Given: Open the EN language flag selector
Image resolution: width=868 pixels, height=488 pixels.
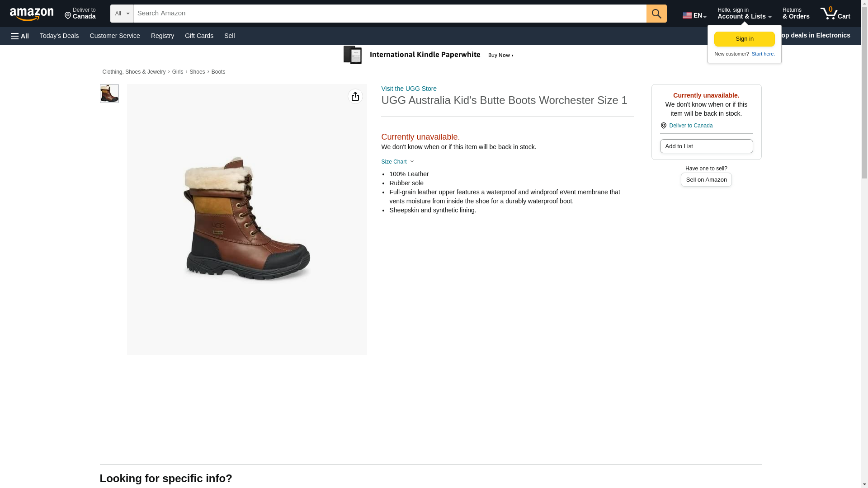Looking at the screenshot, I should [x=694, y=15].
